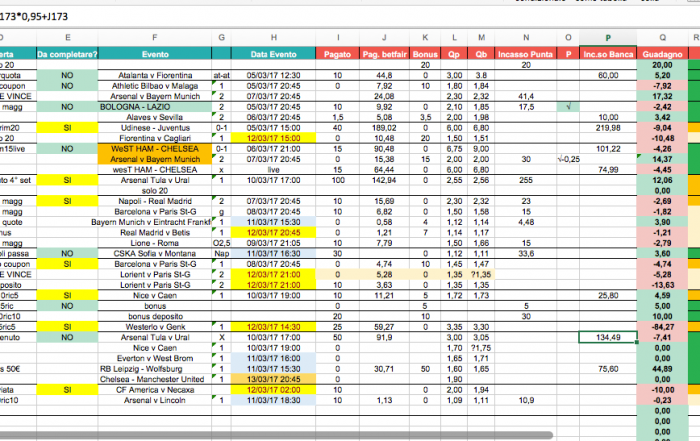This screenshot has width=700, height=441.
Task: Select the 'Pagato' header cell
Action: tap(338, 54)
